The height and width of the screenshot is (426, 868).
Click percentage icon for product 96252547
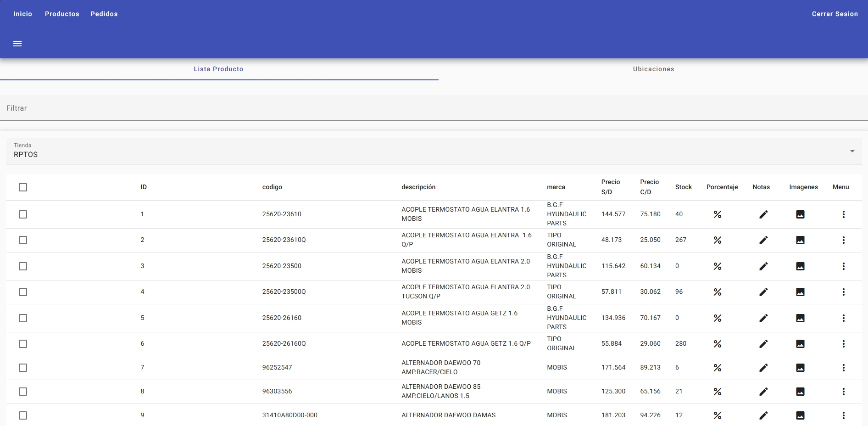[x=718, y=368]
